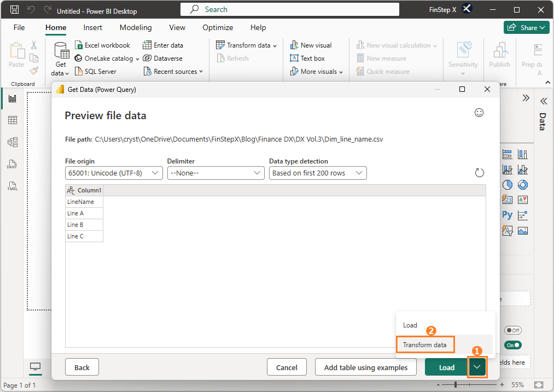Open TMDL view in sidebar
This screenshot has height=392, width=554.
tap(13, 186)
